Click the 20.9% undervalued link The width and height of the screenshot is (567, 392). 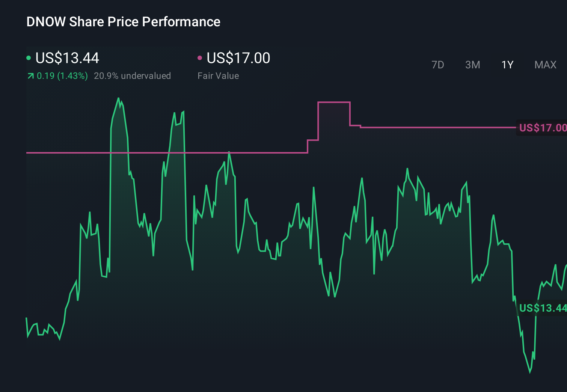133,75
